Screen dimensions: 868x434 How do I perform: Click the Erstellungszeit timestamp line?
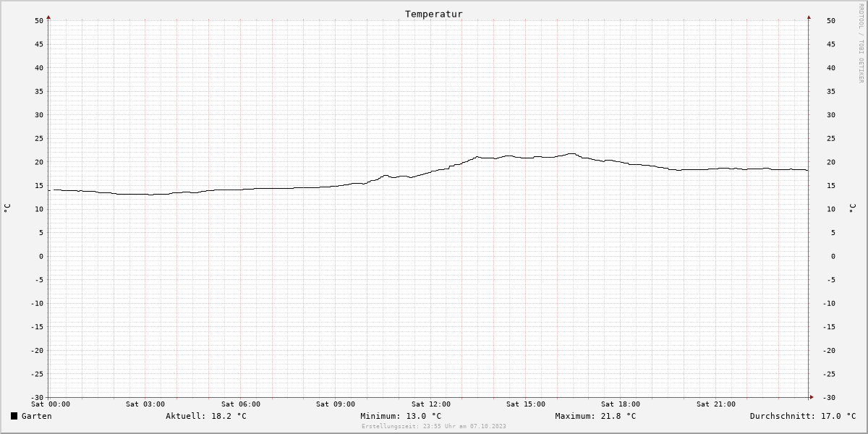[x=434, y=426]
